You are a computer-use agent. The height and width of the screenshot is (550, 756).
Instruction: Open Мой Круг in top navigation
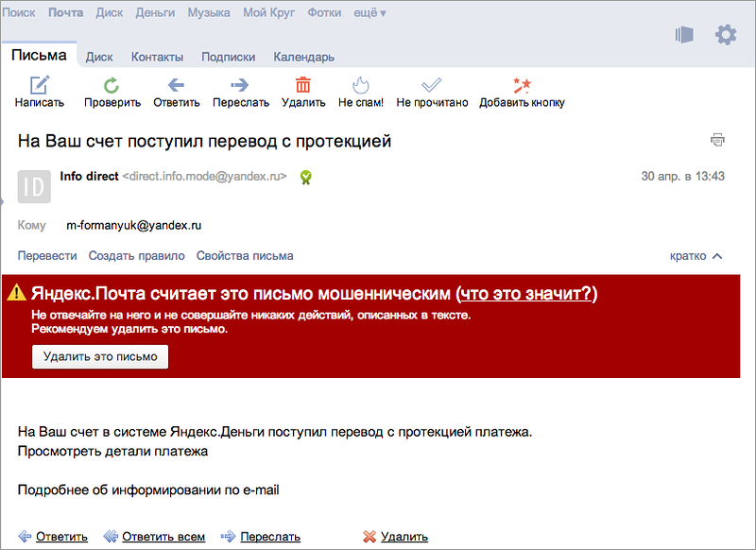pos(268,12)
